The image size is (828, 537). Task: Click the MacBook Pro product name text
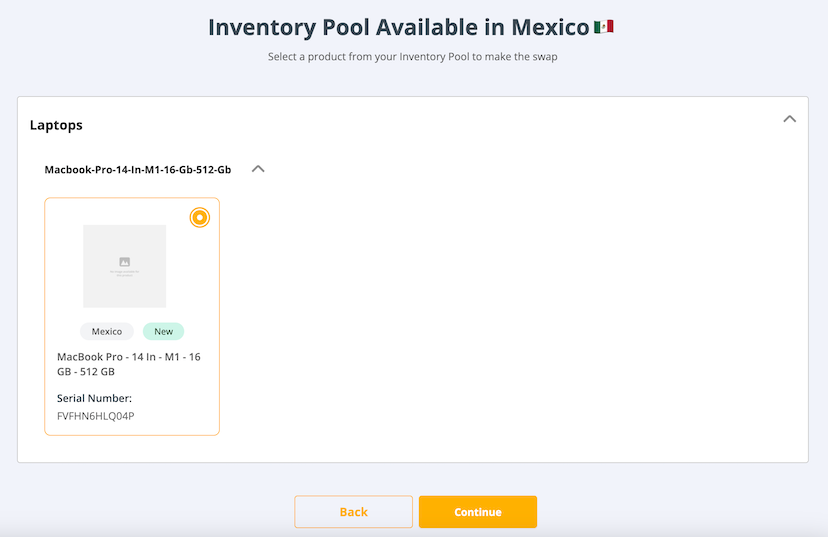(x=128, y=364)
